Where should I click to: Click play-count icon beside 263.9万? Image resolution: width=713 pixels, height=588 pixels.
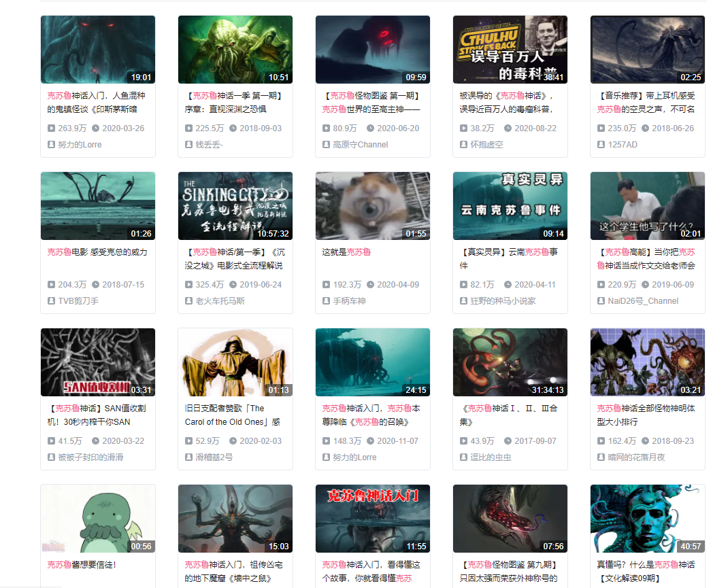[x=52, y=128]
